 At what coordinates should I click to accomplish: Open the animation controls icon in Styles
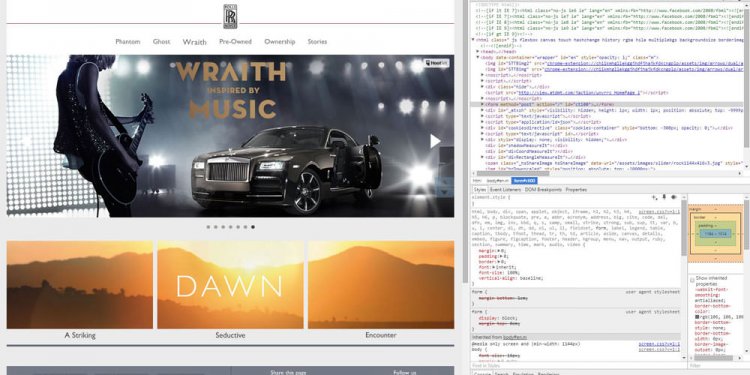[x=673, y=197]
